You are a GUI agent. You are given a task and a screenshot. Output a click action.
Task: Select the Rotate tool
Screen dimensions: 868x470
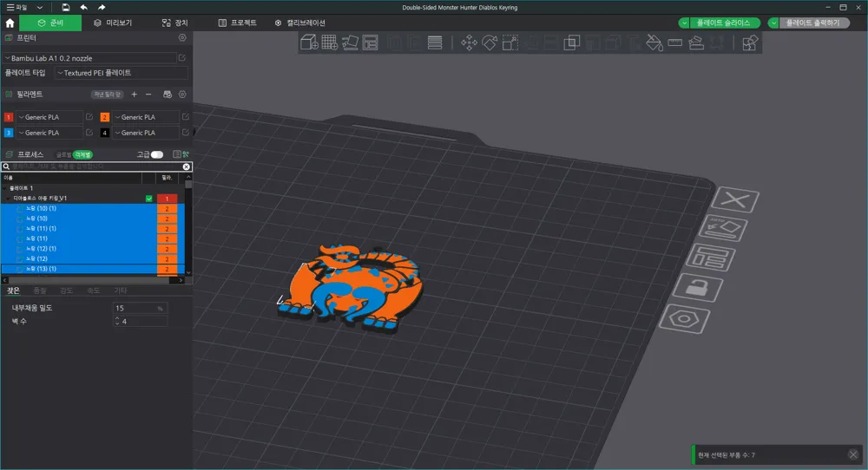pyautogui.click(x=490, y=42)
